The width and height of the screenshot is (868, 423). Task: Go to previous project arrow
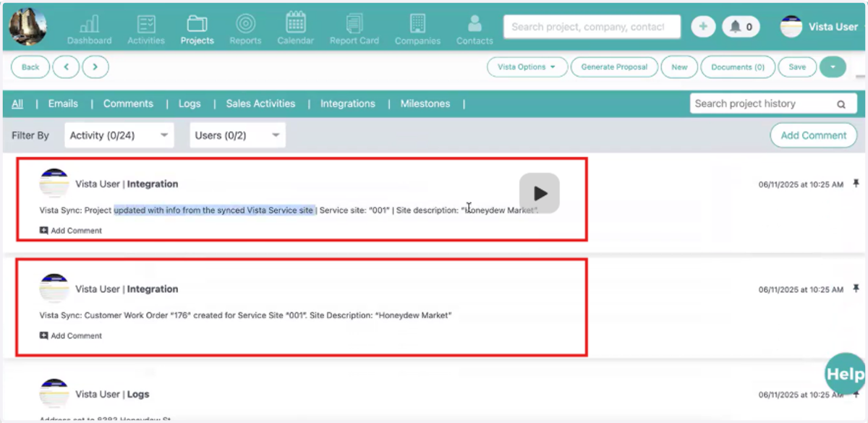(x=67, y=67)
